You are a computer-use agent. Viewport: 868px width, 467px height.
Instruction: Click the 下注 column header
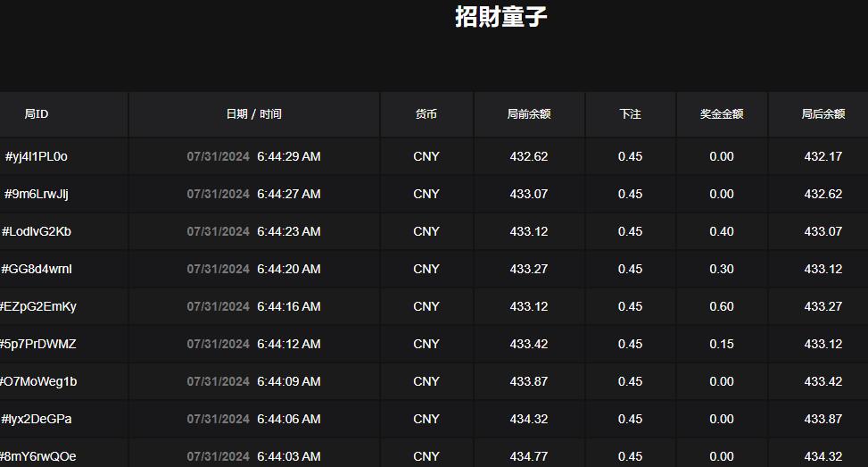click(x=630, y=114)
